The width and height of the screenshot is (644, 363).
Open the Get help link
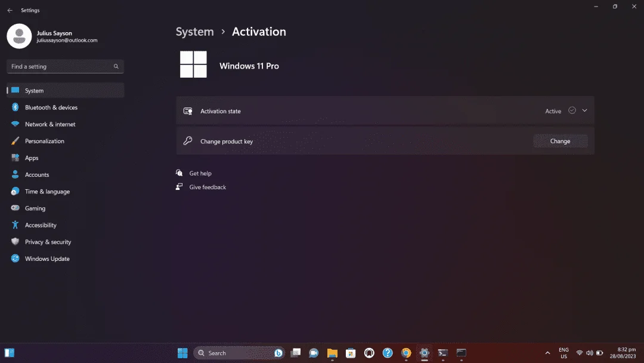tap(200, 174)
